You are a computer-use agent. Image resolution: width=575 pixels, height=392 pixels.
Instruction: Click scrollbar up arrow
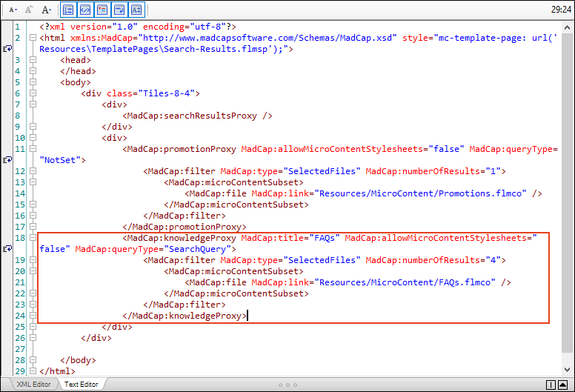[567, 27]
